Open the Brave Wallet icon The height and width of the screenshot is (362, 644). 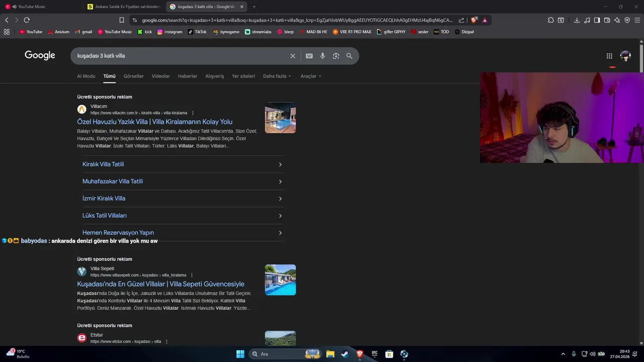click(x=607, y=20)
